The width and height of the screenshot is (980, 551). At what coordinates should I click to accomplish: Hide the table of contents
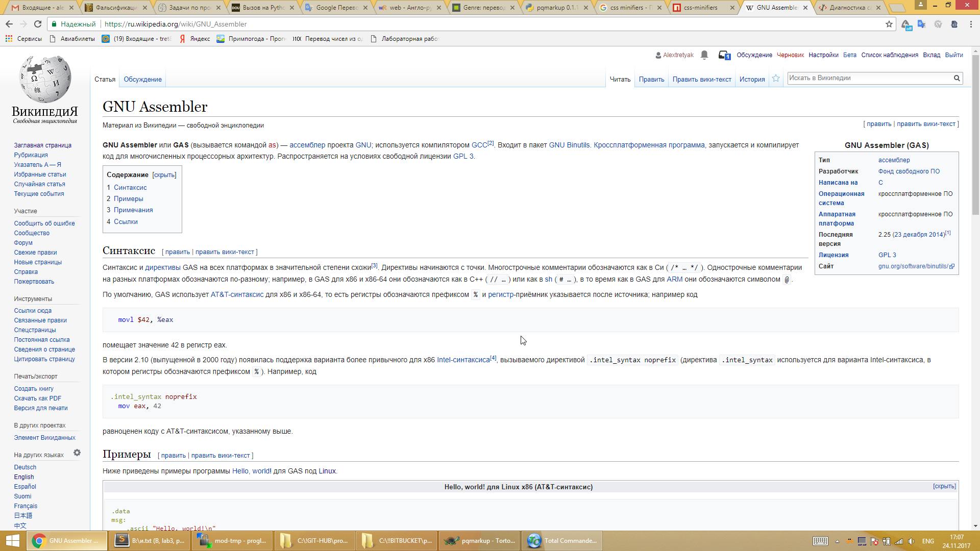click(x=164, y=175)
